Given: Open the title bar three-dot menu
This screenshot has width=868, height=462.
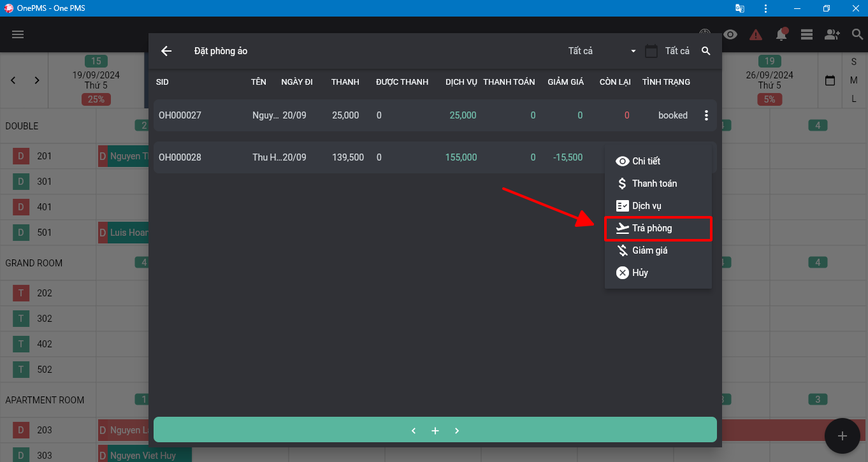Looking at the screenshot, I should tap(765, 8).
